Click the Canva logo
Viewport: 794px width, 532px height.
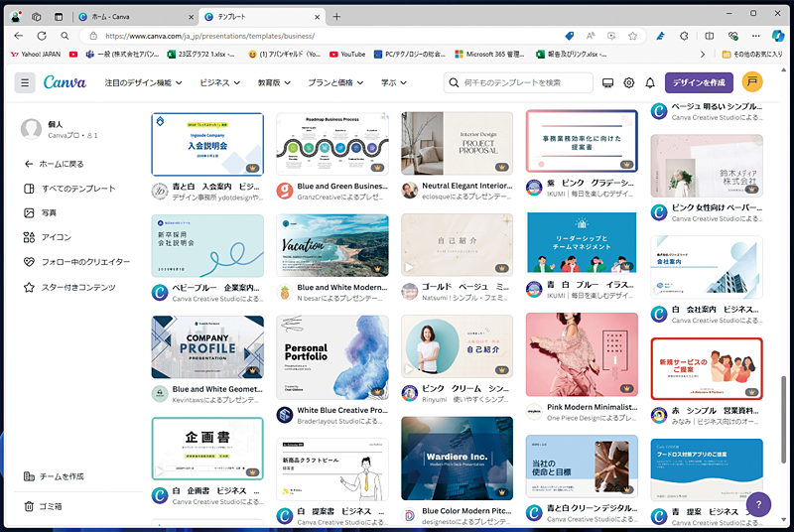tap(65, 82)
